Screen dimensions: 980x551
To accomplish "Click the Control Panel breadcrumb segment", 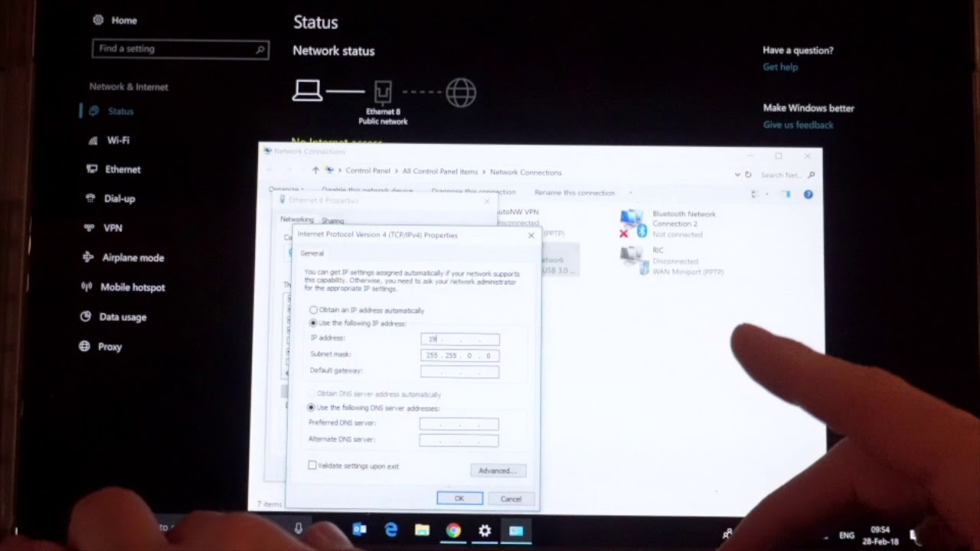I will [367, 171].
